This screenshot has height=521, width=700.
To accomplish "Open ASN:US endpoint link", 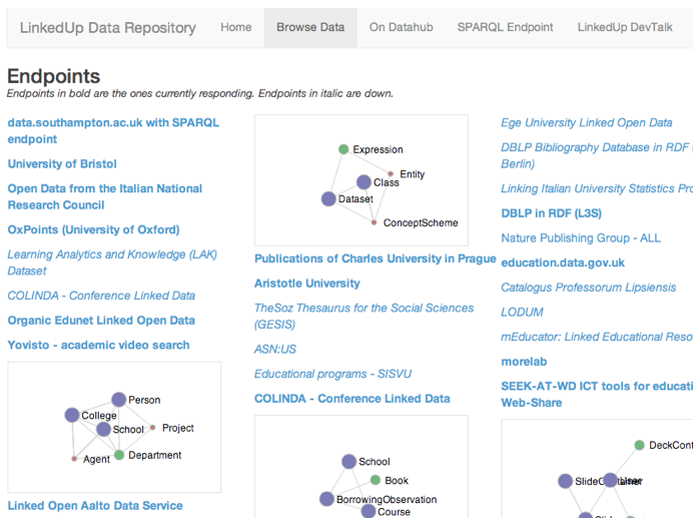I will 275,349.
